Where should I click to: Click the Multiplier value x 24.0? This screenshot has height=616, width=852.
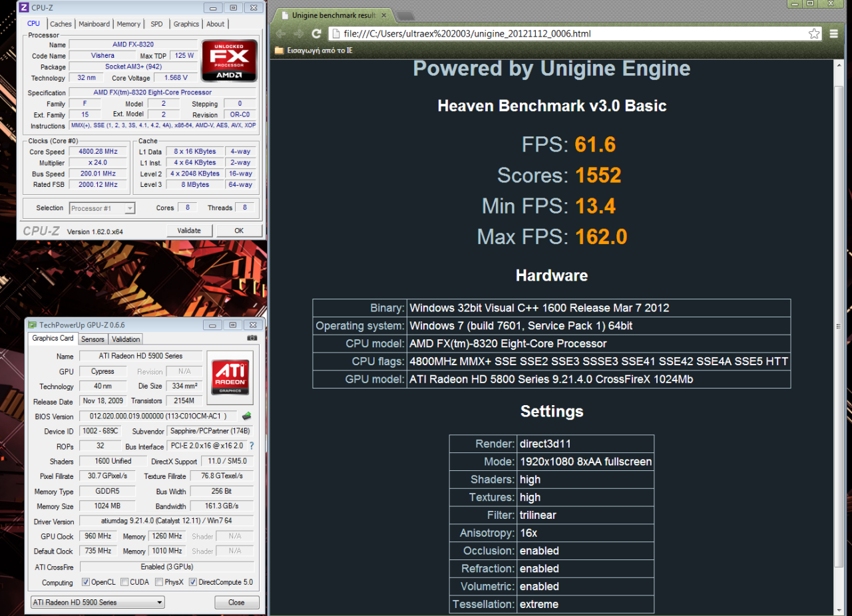click(x=98, y=162)
